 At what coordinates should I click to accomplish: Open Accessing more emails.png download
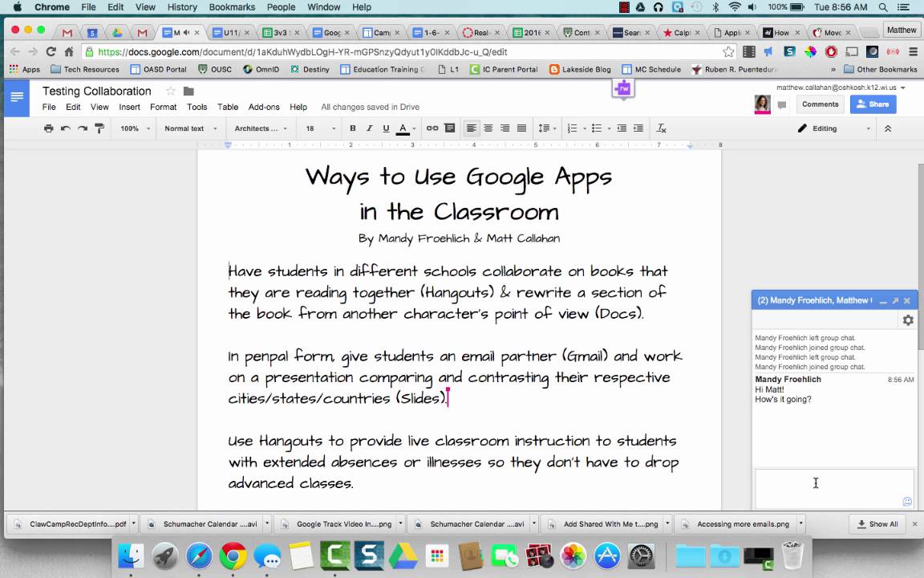(x=736, y=523)
